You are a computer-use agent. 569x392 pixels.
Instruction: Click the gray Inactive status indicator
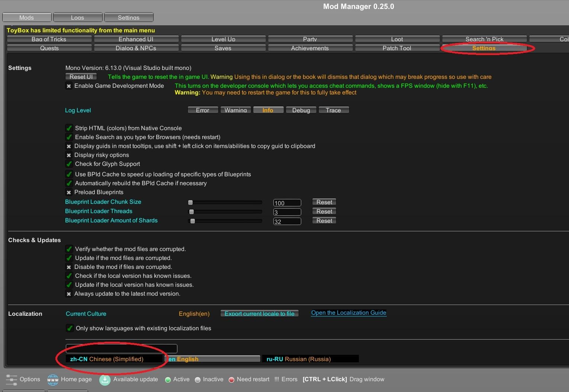[x=198, y=379]
